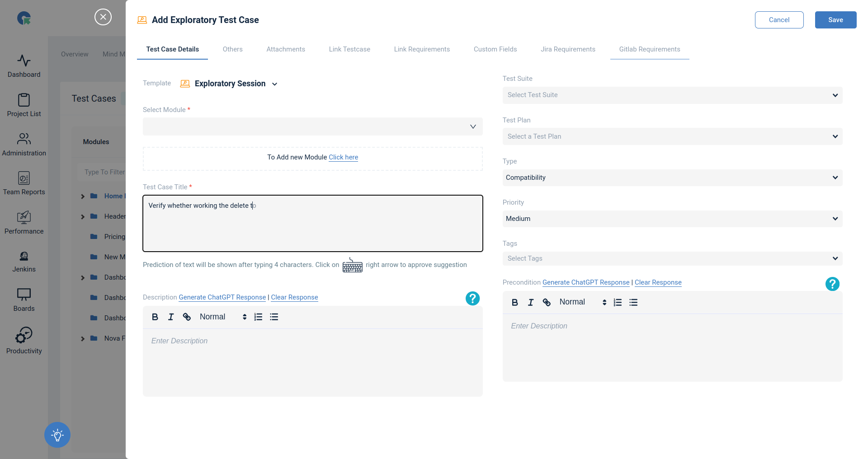The image size is (868, 459).
Task: Select the Pricing module folder
Action: point(108,237)
